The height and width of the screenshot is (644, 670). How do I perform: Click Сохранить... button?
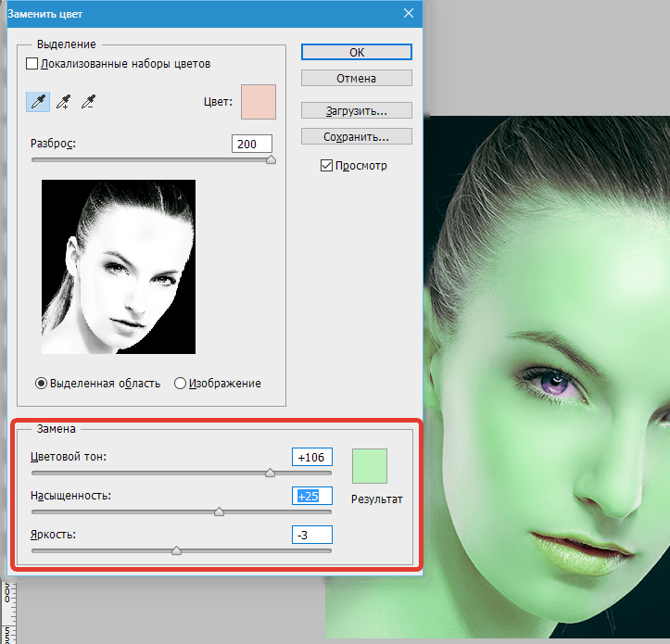357,137
